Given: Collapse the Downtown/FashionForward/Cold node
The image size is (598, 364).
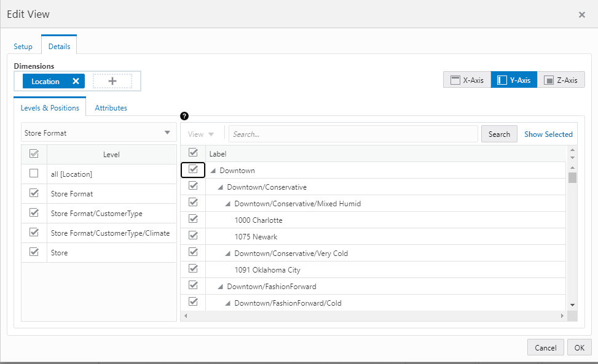Looking at the screenshot, I should click(227, 303).
